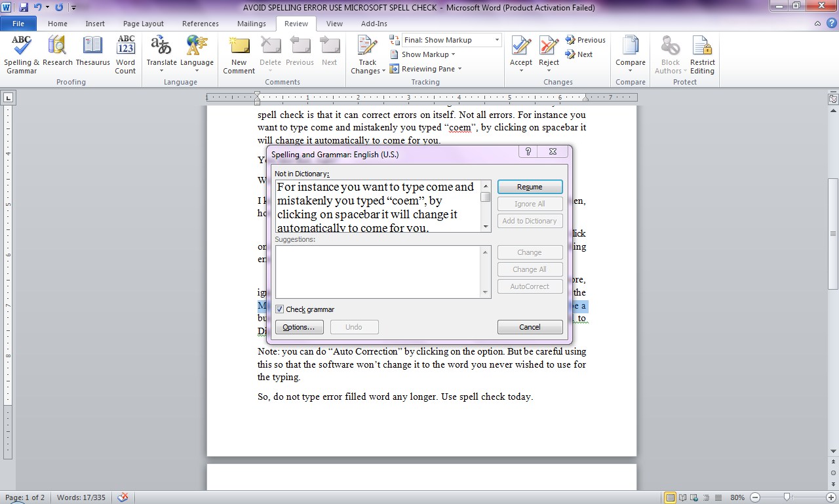839x504 pixels.
Task: Expand the Reviewing Pane dropdown arrow
Action: click(x=459, y=69)
